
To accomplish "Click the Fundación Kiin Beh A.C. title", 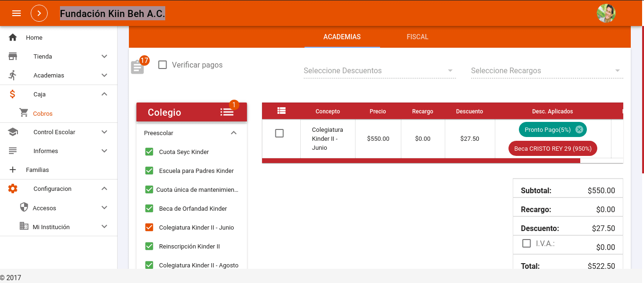I will pos(112,14).
